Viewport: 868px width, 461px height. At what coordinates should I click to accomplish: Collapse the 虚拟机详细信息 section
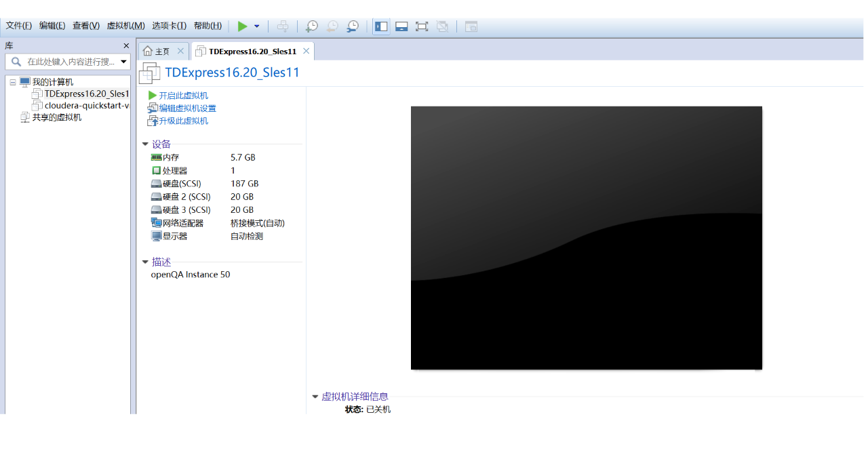(x=315, y=397)
